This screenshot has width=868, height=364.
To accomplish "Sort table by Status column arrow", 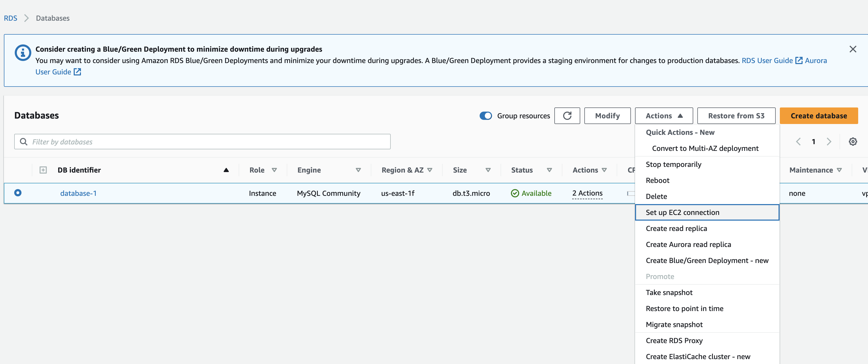I will pos(549,170).
